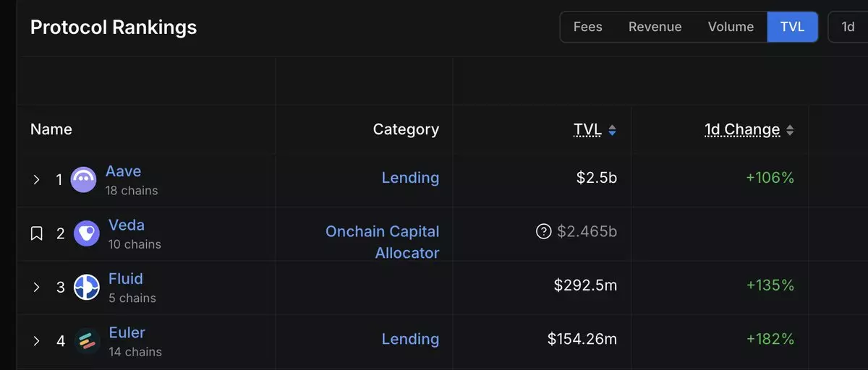Click the Euler protocol logo icon

point(87,340)
